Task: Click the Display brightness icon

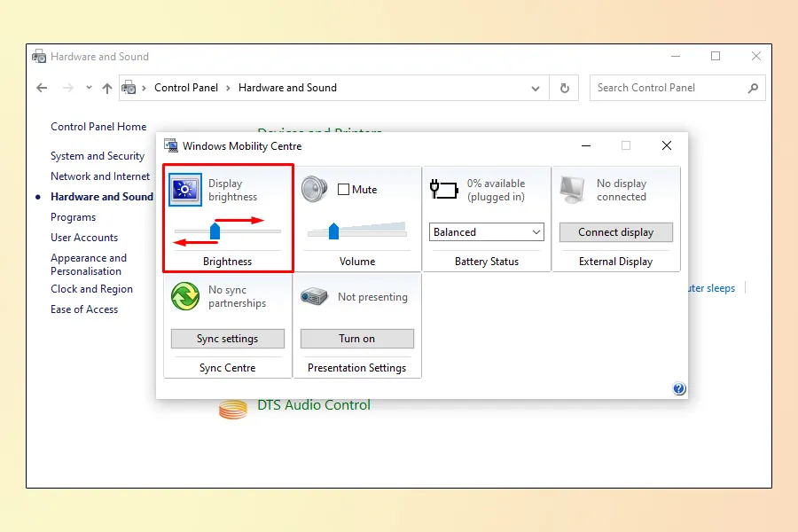Action: tap(184, 188)
